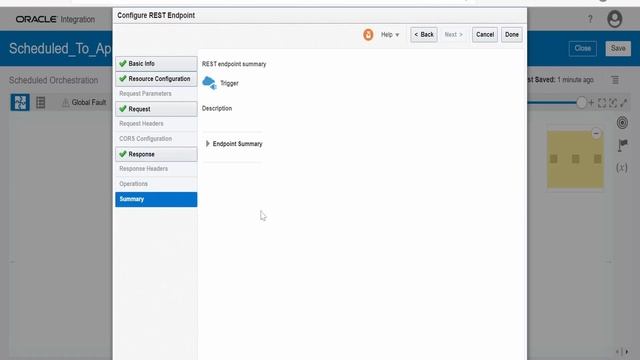Open the (x) variables icon

click(622, 167)
